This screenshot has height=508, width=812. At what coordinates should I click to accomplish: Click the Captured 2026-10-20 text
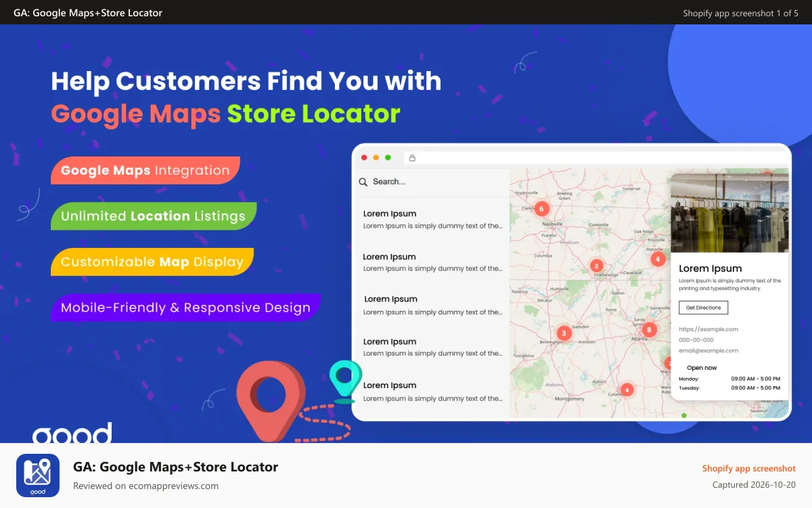click(754, 485)
